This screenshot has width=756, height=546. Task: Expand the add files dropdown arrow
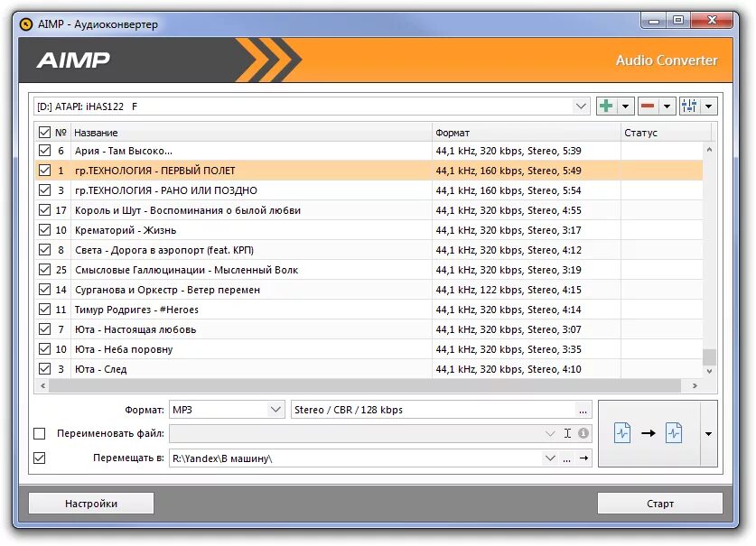click(x=625, y=106)
